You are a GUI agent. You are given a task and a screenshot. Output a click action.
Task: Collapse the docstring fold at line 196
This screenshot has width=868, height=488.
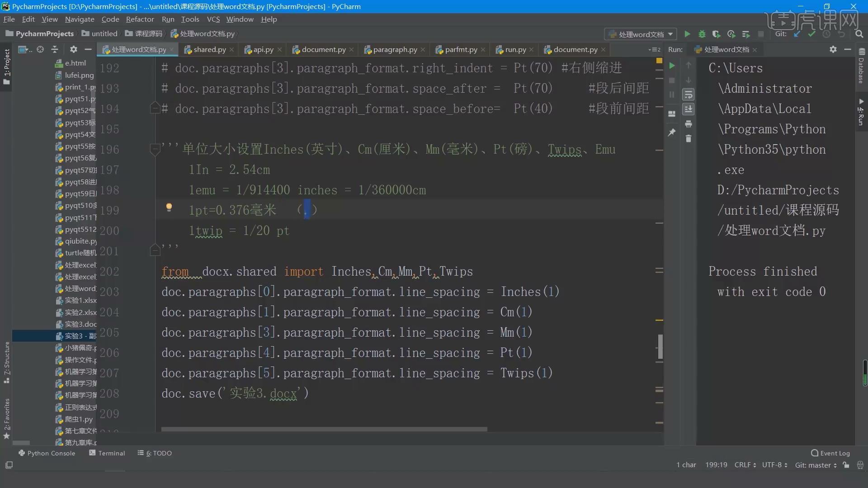tap(155, 149)
